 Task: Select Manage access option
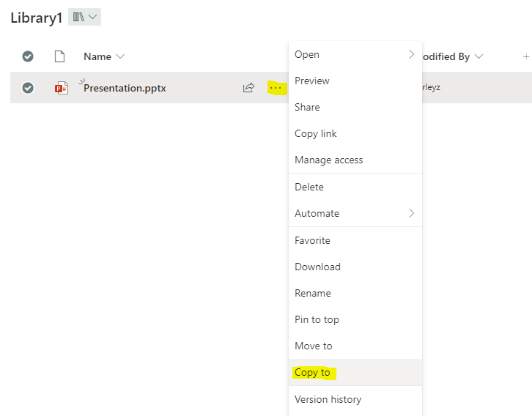pos(328,160)
